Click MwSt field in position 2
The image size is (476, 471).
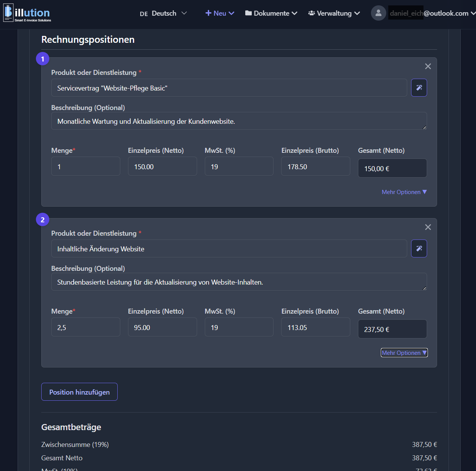point(239,327)
